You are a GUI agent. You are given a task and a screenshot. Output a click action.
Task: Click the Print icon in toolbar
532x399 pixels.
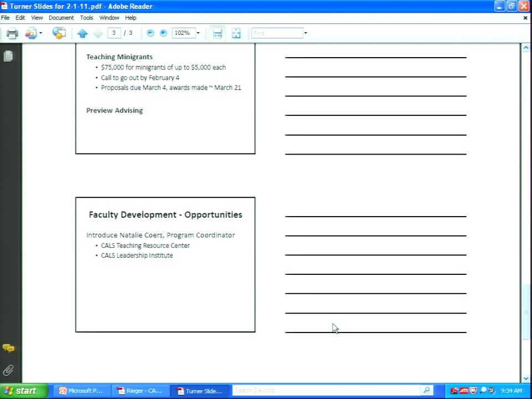click(12, 33)
